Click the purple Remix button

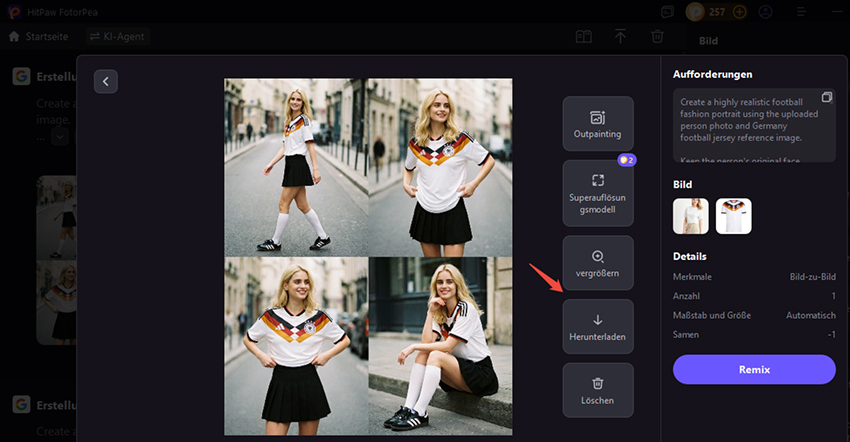(754, 369)
